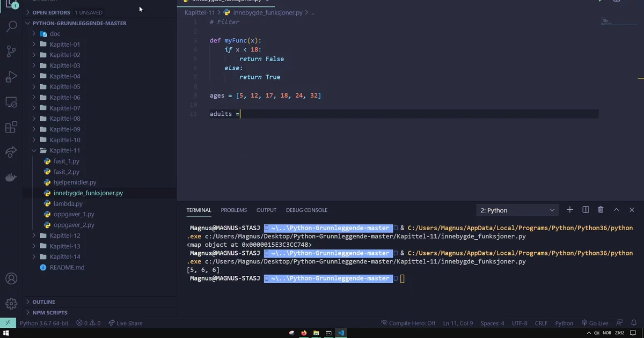Change indentation via Spaces: 4
644x338 pixels.
492,323
